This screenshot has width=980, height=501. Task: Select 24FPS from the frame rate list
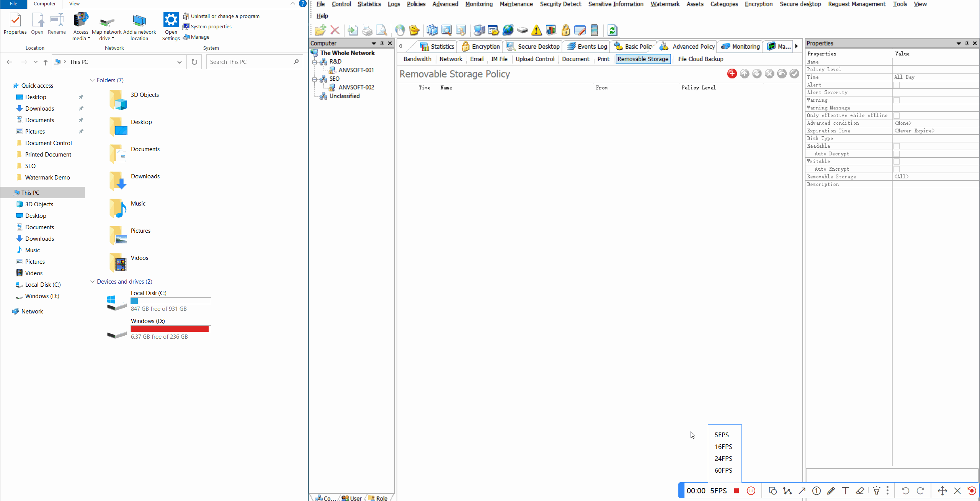(723, 459)
